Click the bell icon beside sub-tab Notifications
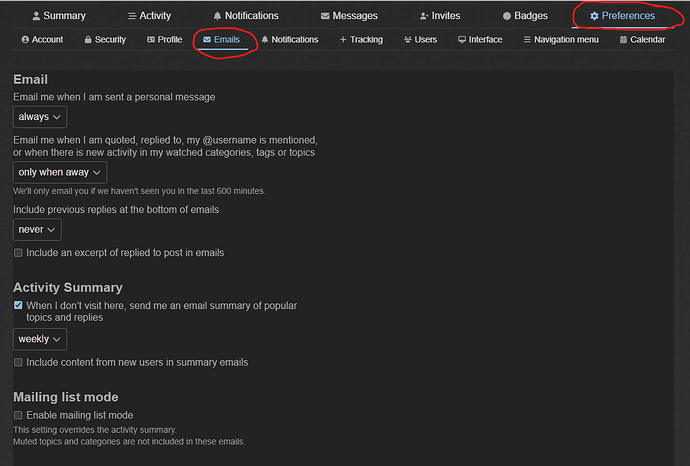This screenshot has width=690, height=466. pos(265,40)
